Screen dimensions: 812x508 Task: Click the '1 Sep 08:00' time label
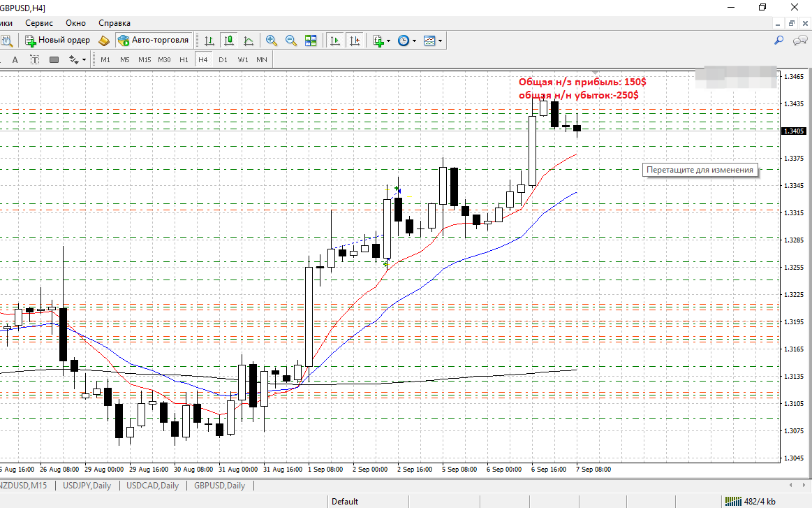pyautogui.click(x=325, y=469)
